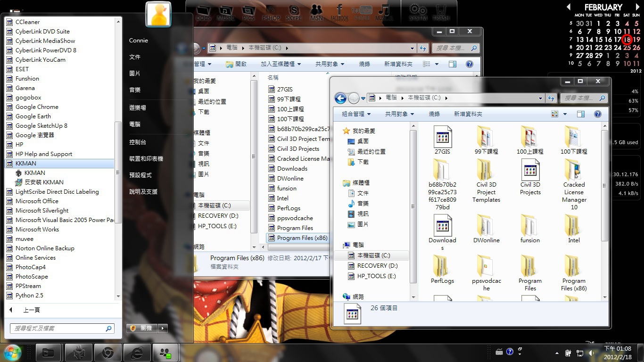Click the front window navigation pane scrollbar
This screenshot has width=644, height=362.
tap(413, 206)
